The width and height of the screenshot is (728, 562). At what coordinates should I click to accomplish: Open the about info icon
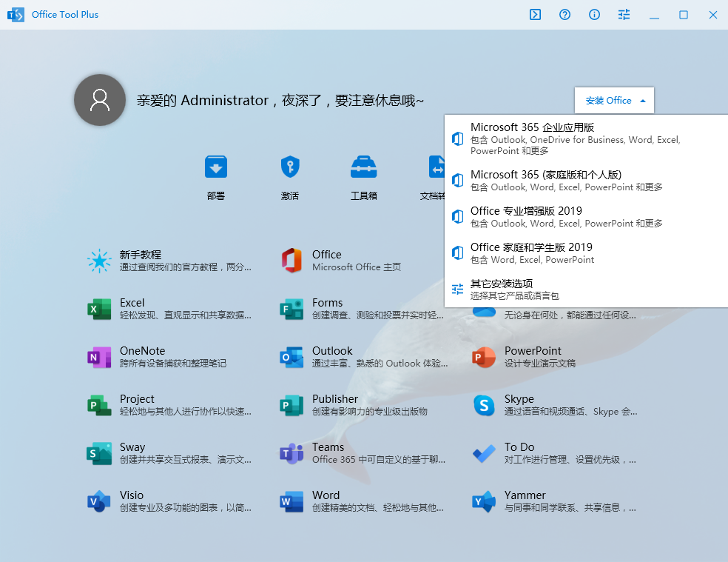[594, 15]
